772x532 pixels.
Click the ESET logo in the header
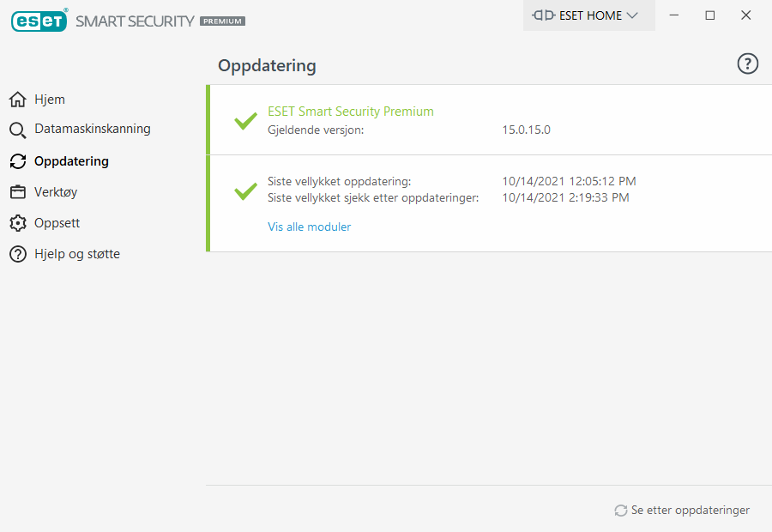click(x=39, y=21)
